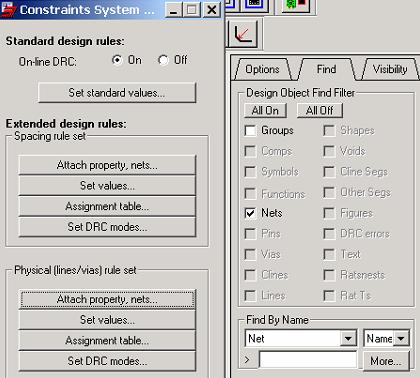The width and height of the screenshot is (420, 378).
Task: Uncheck the Nets checkbox
Action: [x=250, y=213]
